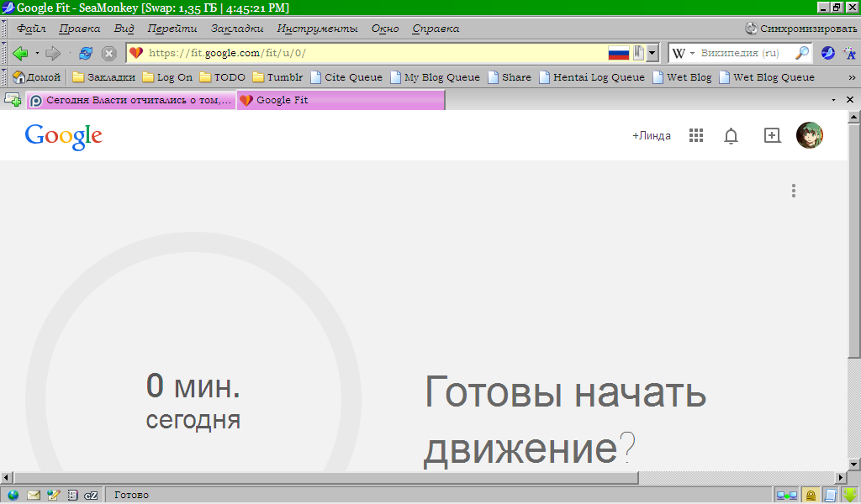Click the page document icon in status bar
This screenshot has width=861, height=504.
(x=830, y=496)
